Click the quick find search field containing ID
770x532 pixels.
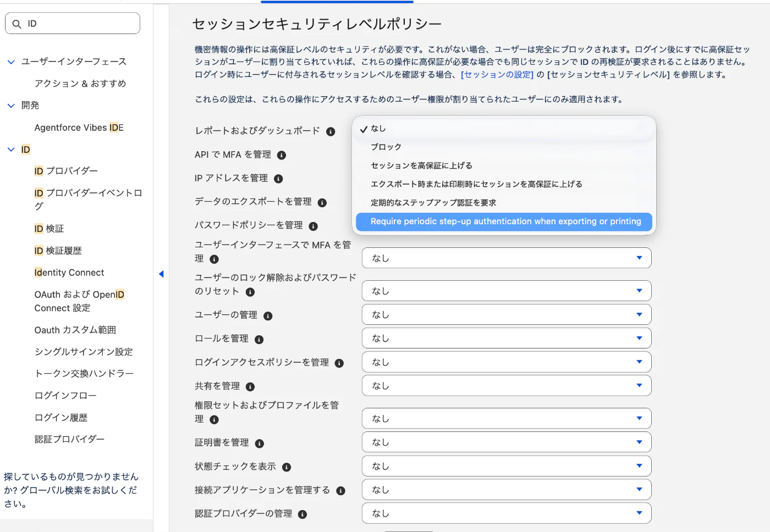click(73, 23)
